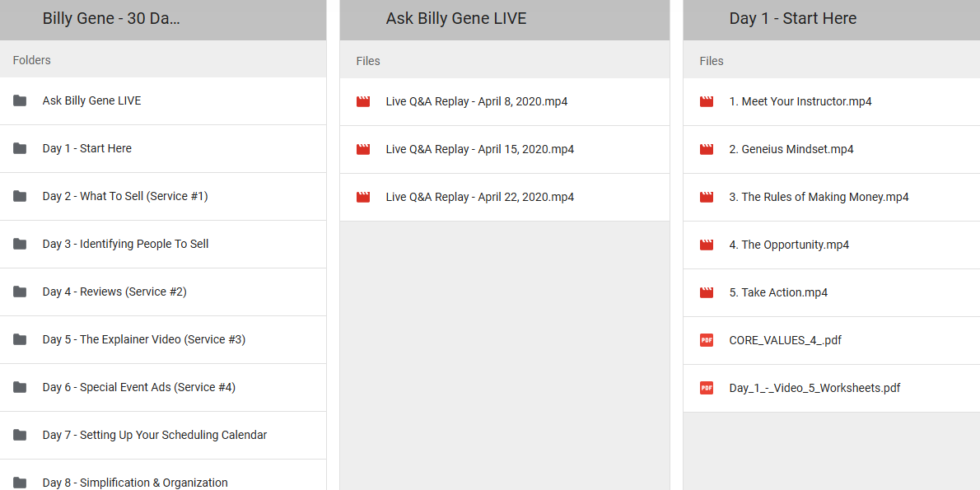The height and width of the screenshot is (490, 980).
Task: Play Live Q&A Replay - April 15, 2020.mp4
Action: click(x=480, y=150)
